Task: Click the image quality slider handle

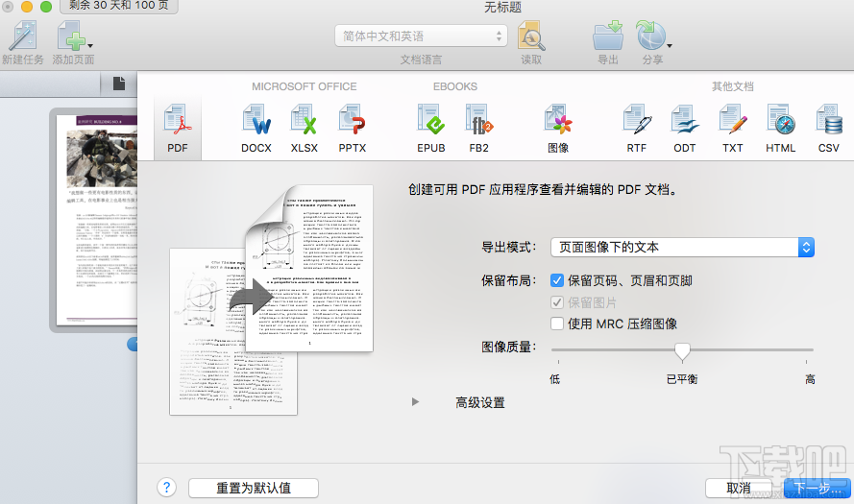Action: 682,351
